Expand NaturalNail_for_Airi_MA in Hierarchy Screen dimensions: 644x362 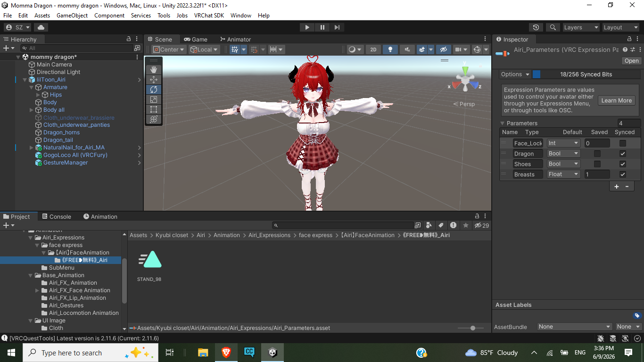(32, 148)
